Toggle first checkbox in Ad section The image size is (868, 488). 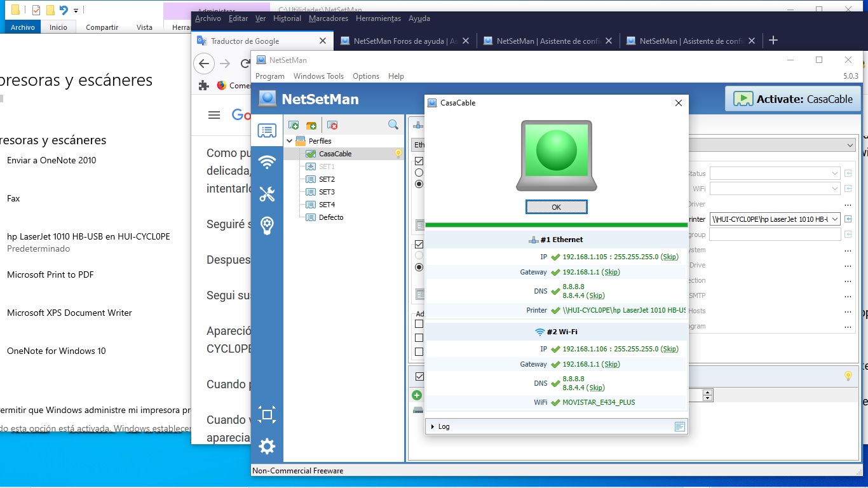(x=419, y=324)
